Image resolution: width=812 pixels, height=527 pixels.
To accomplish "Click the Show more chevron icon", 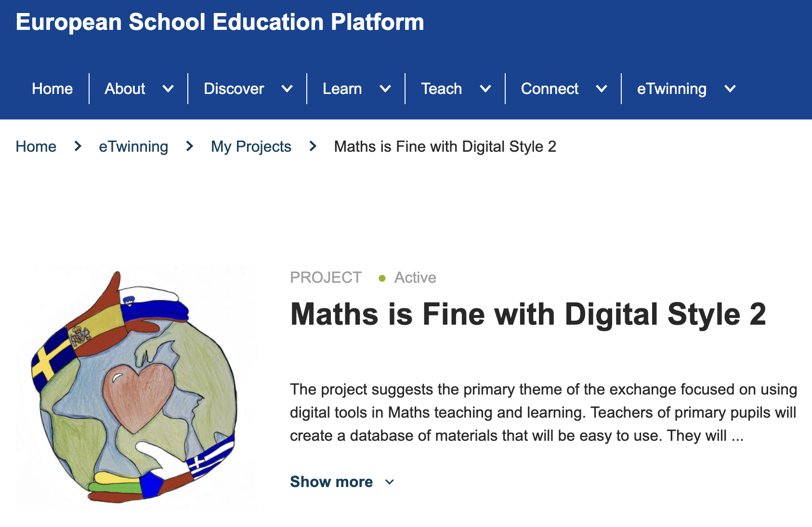I will coord(390,482).
